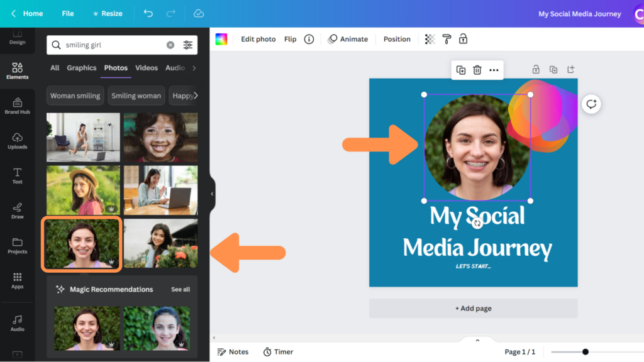Click the add page icon above canvas
Viewport: 644px width, 362px height.
[x=570, y=69]
